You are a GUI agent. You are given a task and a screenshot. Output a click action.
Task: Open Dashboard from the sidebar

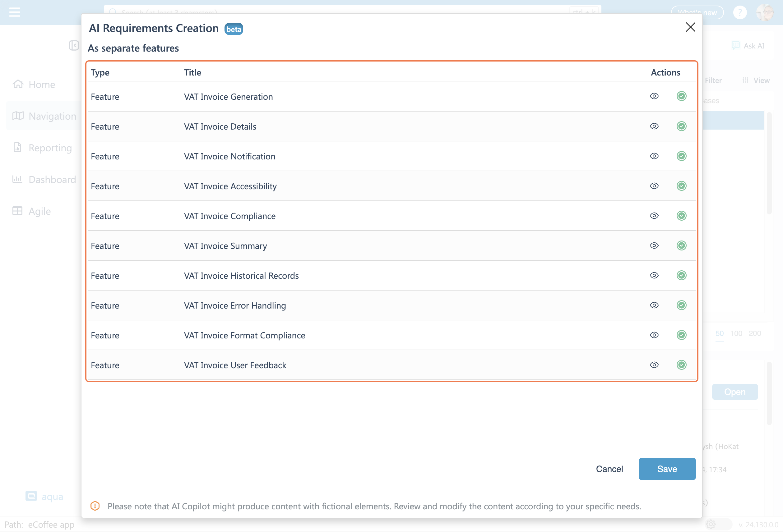[52, 180]
